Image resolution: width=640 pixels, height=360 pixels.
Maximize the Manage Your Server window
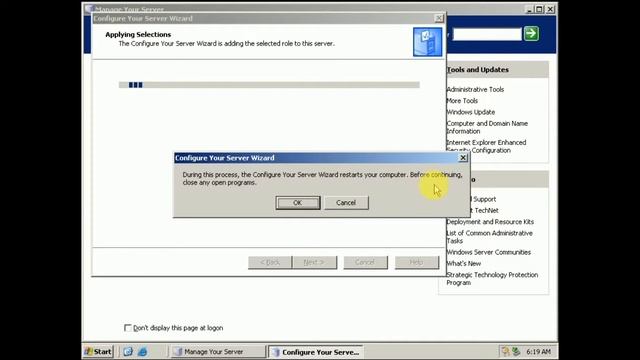pyautogui.click(x=539, y=9)
